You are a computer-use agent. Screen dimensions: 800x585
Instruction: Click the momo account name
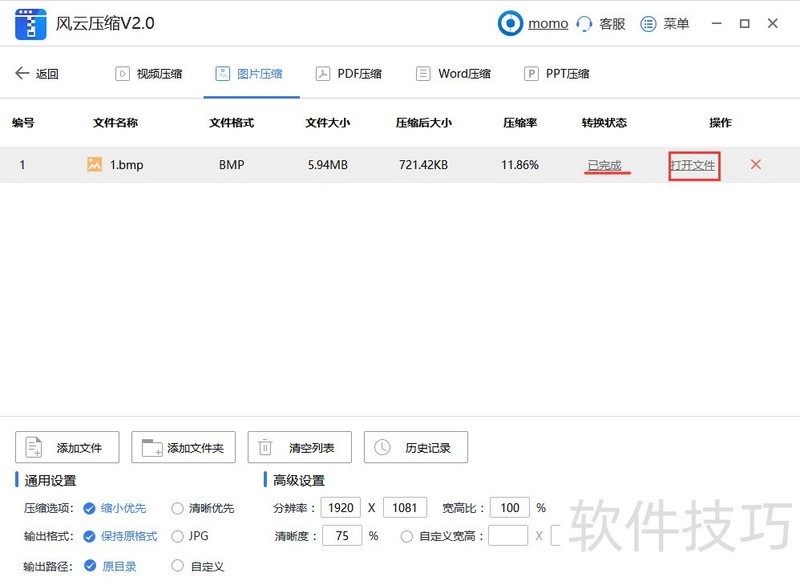[547, 23]
